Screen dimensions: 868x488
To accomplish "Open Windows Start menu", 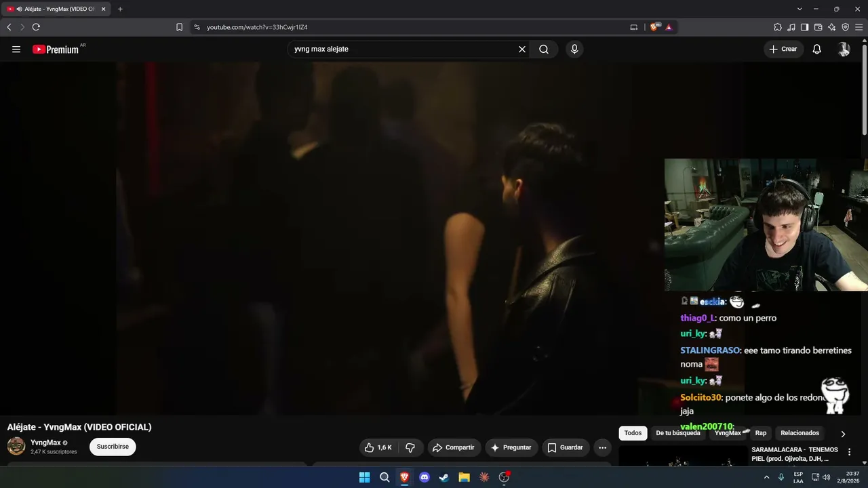I will point(364,477).
